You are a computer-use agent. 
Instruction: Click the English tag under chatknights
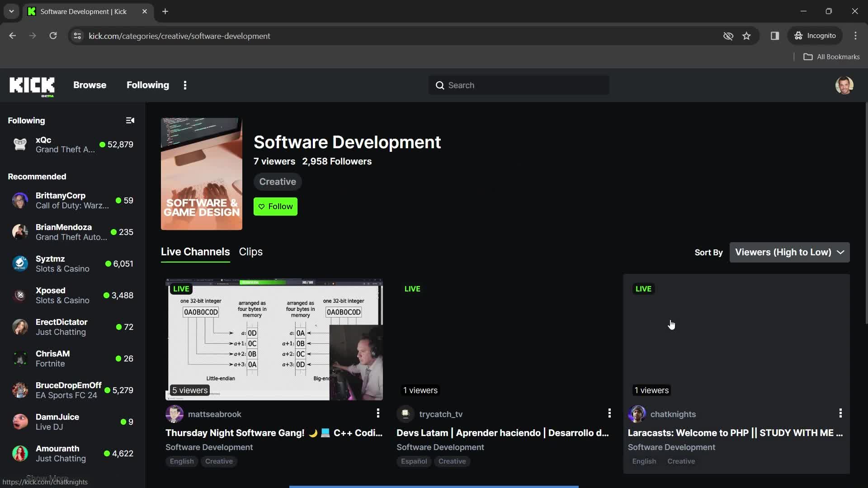644,461
